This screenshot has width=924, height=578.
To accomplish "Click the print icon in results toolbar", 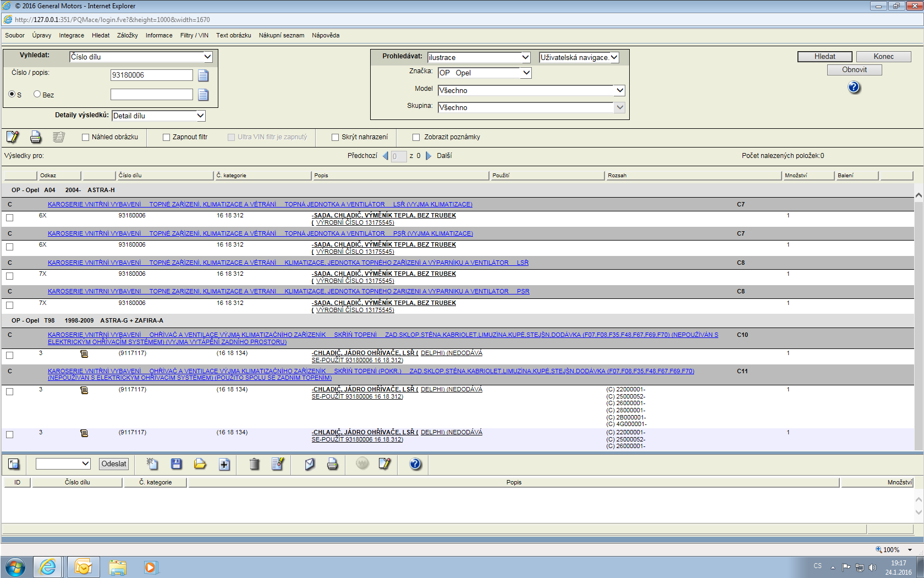I will coord(36,137).
